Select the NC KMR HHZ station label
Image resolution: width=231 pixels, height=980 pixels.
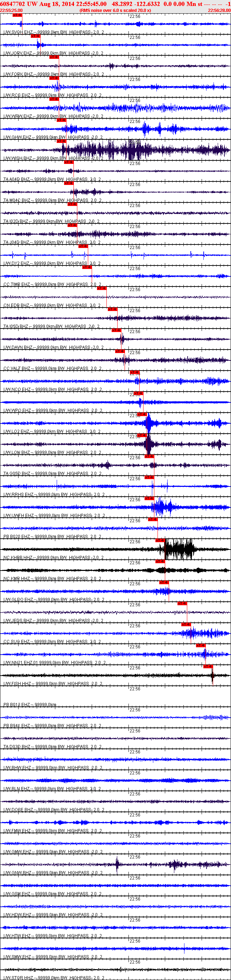pos(52,578)
